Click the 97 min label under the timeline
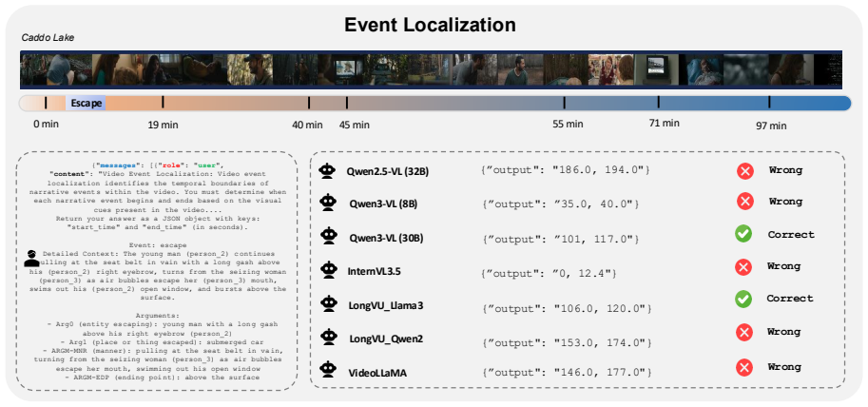Screen dimensions: 868x407 771,126
